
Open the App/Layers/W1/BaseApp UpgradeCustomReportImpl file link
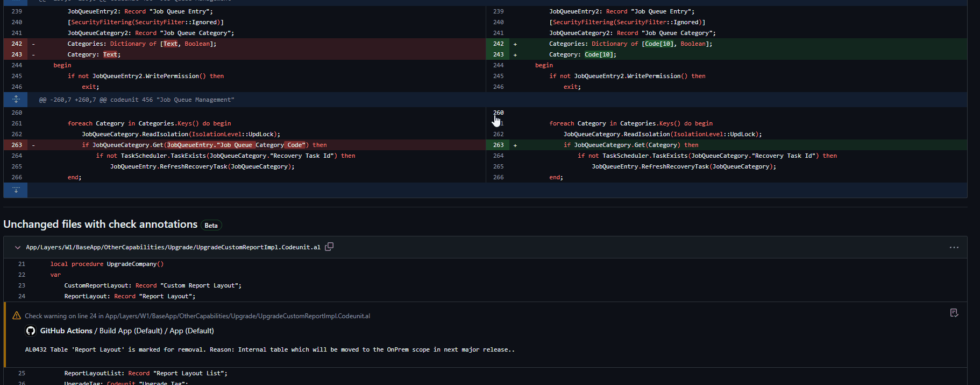tap(173, 248)
